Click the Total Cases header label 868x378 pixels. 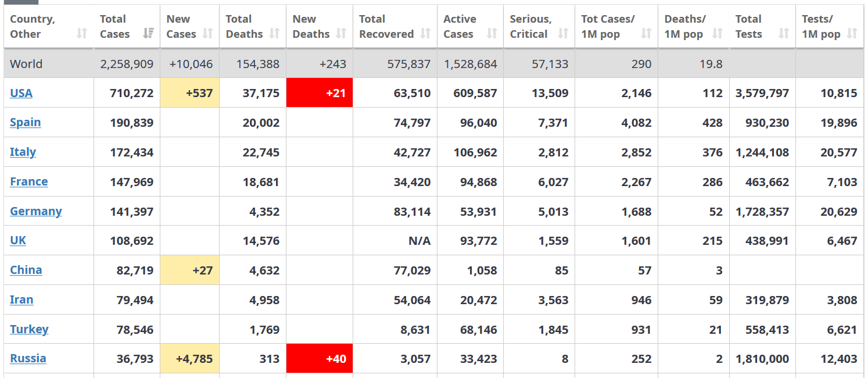[114, 27]
